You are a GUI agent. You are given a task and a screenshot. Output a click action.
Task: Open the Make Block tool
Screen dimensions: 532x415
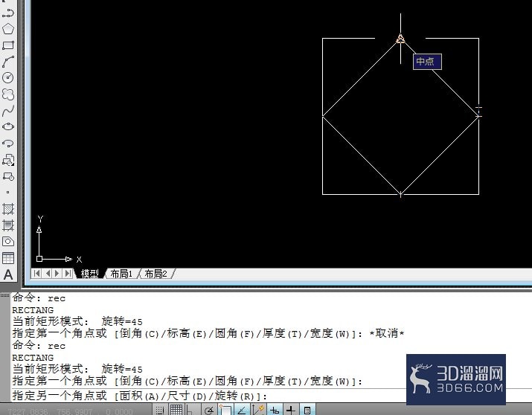[x=8, y=176]
